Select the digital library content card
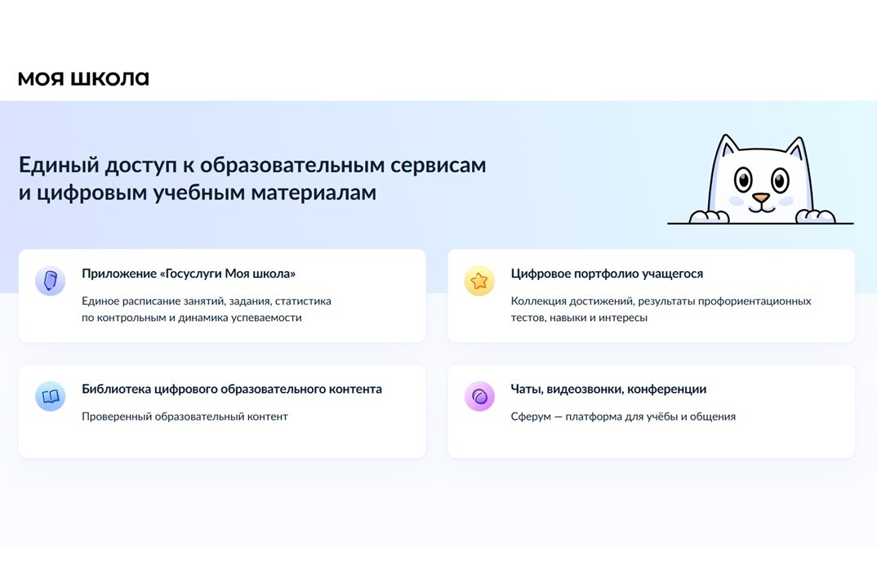The width and height of the screenshot is (877, 588). click(x=222, y=412)
